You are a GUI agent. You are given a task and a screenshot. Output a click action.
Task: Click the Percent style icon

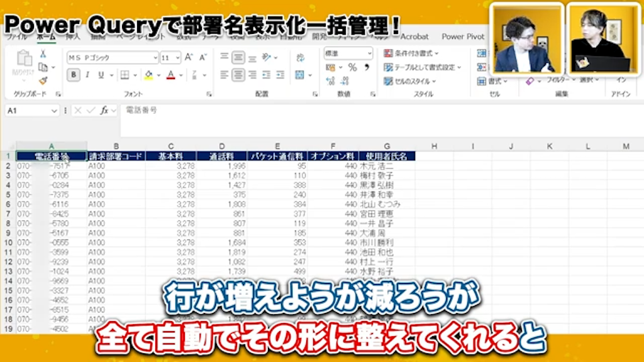(353, 67)
